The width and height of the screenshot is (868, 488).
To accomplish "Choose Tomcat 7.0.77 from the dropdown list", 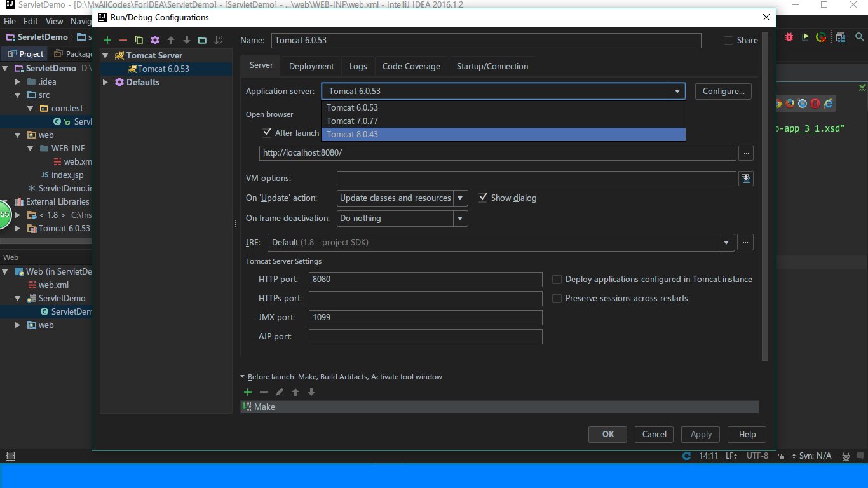I will pyautogui.click(x=504, y=121).
